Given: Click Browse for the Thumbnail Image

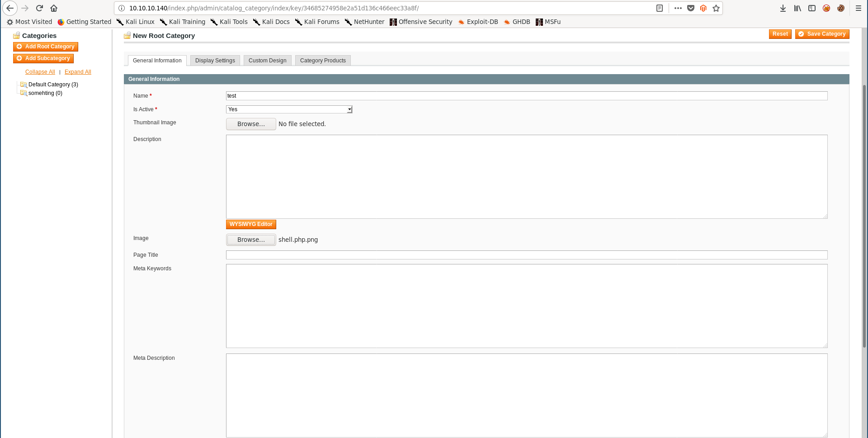Looking at the screenshot, I should [x=251, y=124].
